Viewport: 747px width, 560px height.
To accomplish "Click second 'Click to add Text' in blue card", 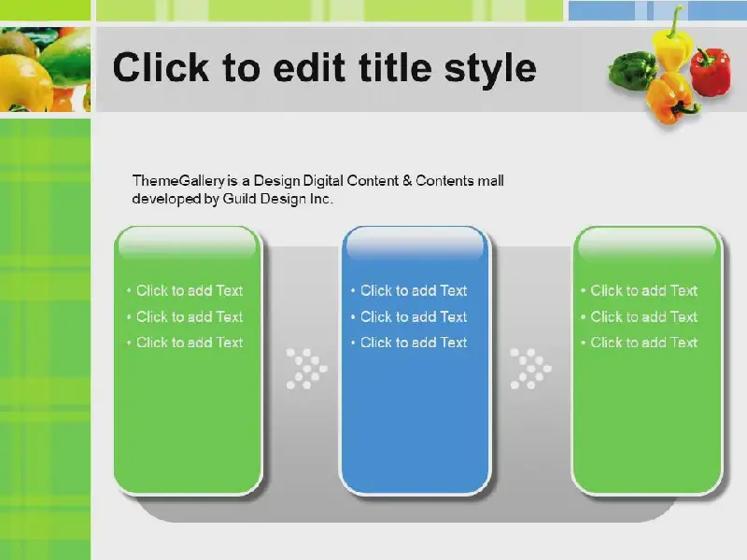I will [414, 316].
